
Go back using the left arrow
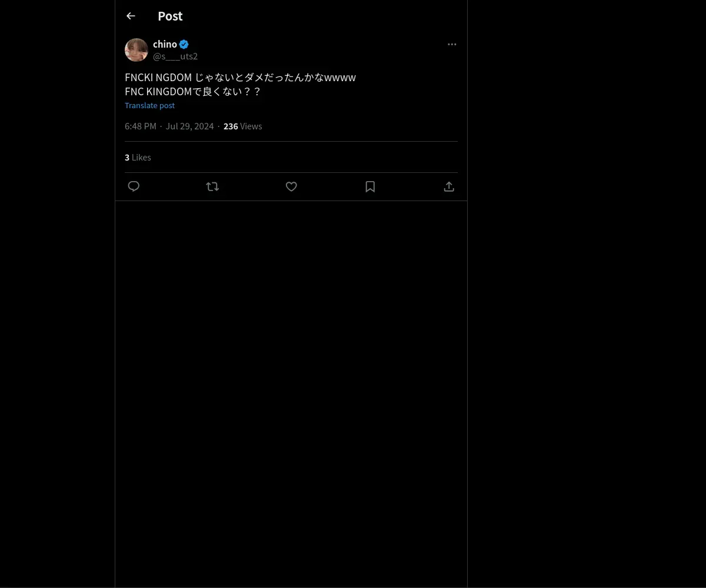[131, 16]
